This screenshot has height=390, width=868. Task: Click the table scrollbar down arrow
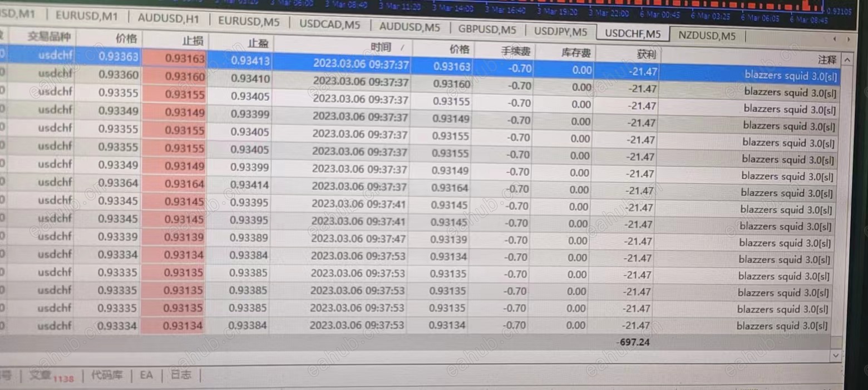point(836,355)
